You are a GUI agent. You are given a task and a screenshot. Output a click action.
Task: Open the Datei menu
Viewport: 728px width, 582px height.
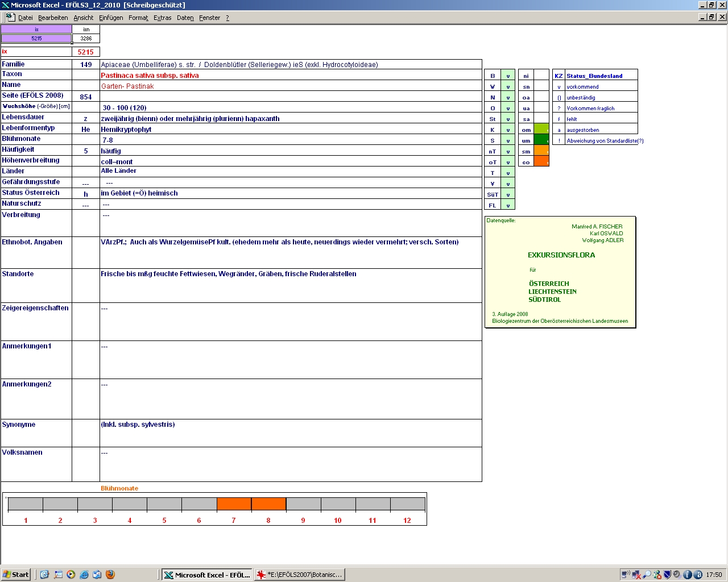[x=26, y=18]
